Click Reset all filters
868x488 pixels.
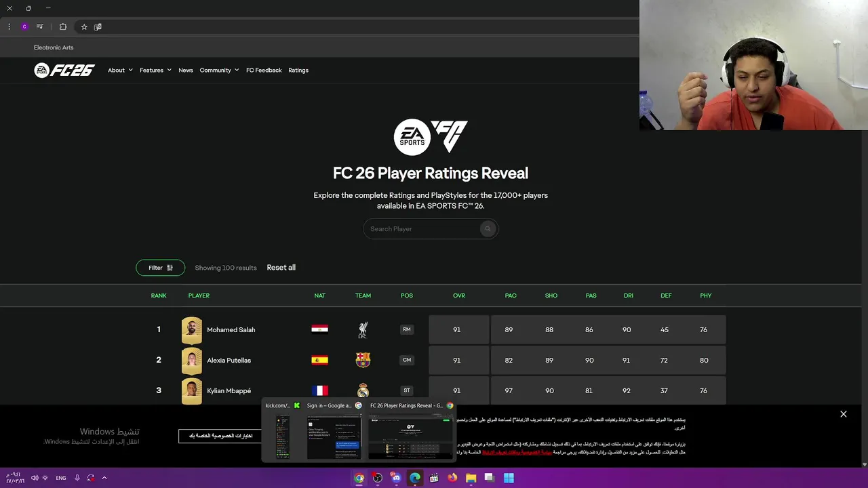(x=281, y=268)
